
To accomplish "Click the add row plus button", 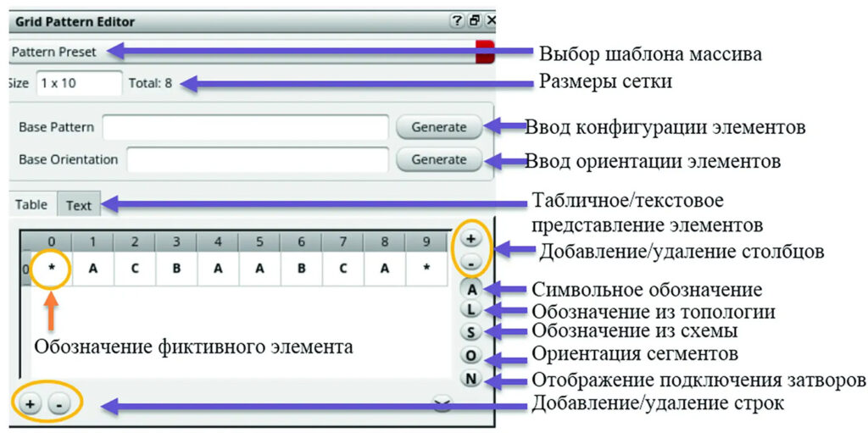I will [30, 404].
